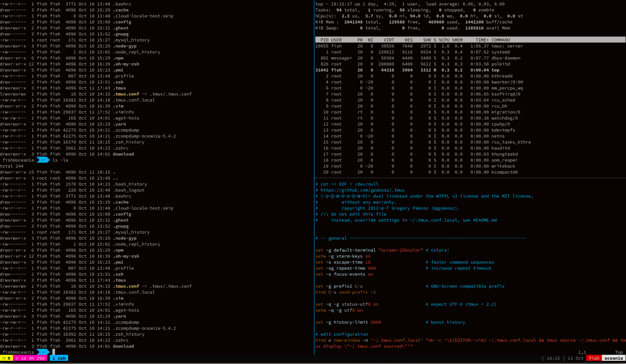Click the 'bind C-a send-prefix -2' line
Image resolution: width=626 pixels, height=364 pixels.
(x=346, y=292)
